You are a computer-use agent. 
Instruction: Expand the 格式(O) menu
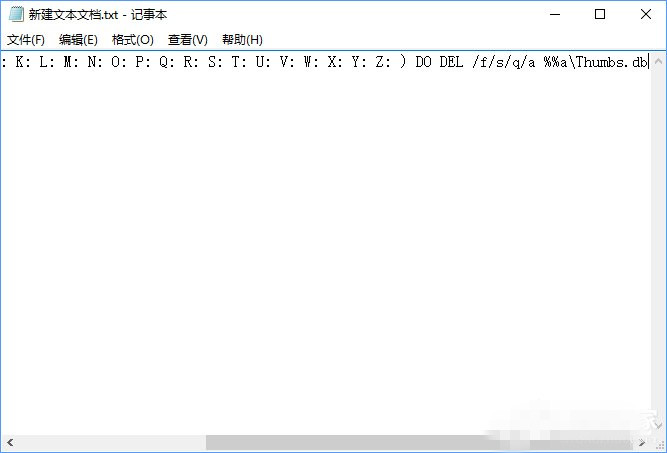(132, 40)
